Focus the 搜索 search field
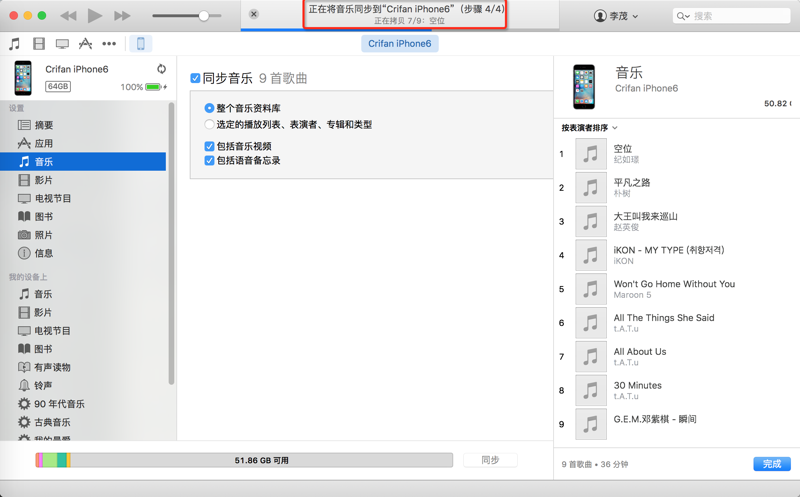Screen dimensions: 800x497 731,16
